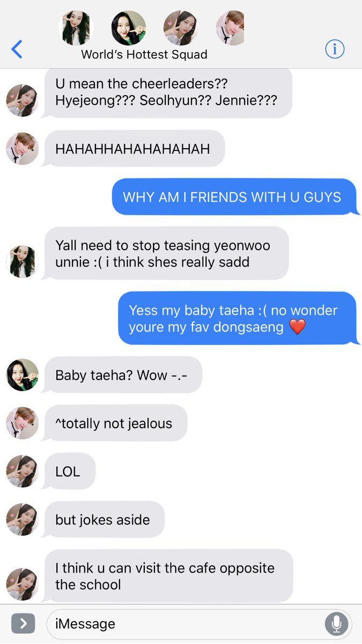Tap fourth partially visible header avatar
362x644 pixels.
tap(230, 28)
